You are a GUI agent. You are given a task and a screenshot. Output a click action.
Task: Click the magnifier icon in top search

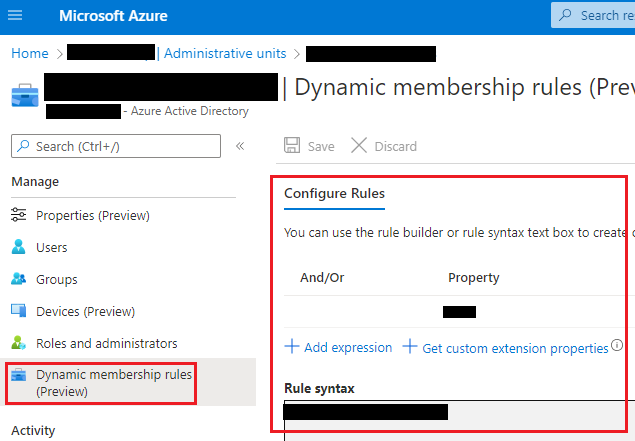565,15
